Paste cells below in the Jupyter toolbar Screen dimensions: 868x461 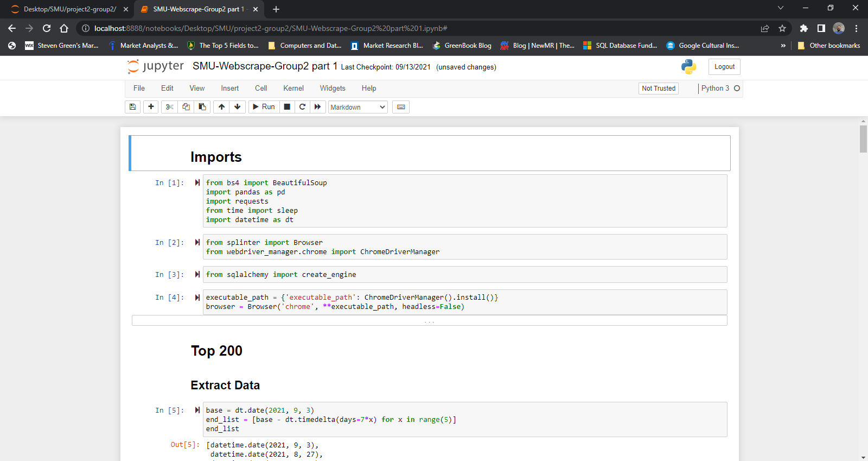[202, 107]
